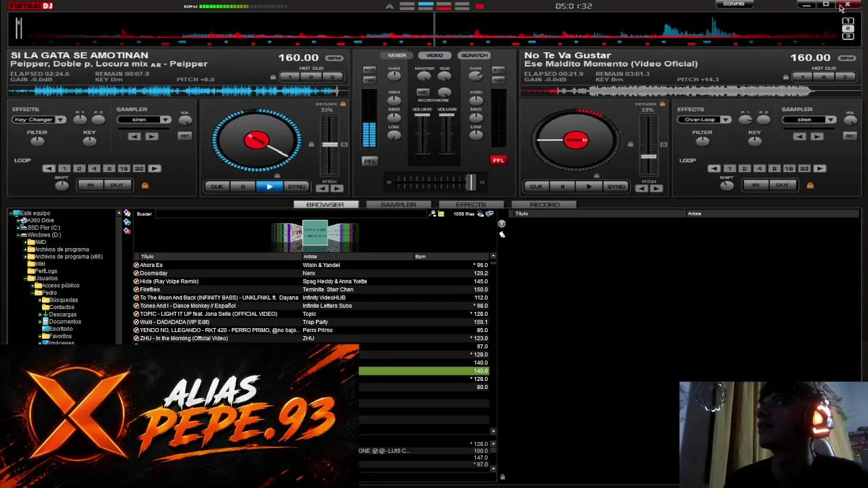Open the EFFECTS tab
The image size is (868, 488).
(471, 205)
